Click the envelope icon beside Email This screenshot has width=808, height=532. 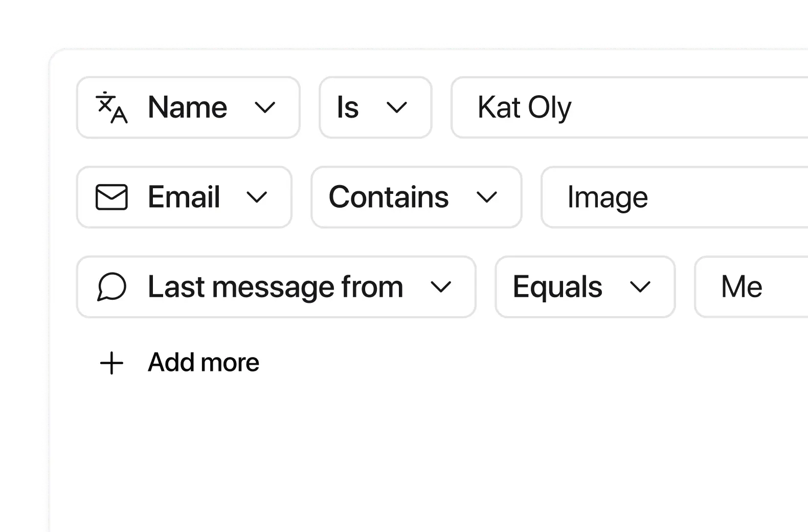111,197
